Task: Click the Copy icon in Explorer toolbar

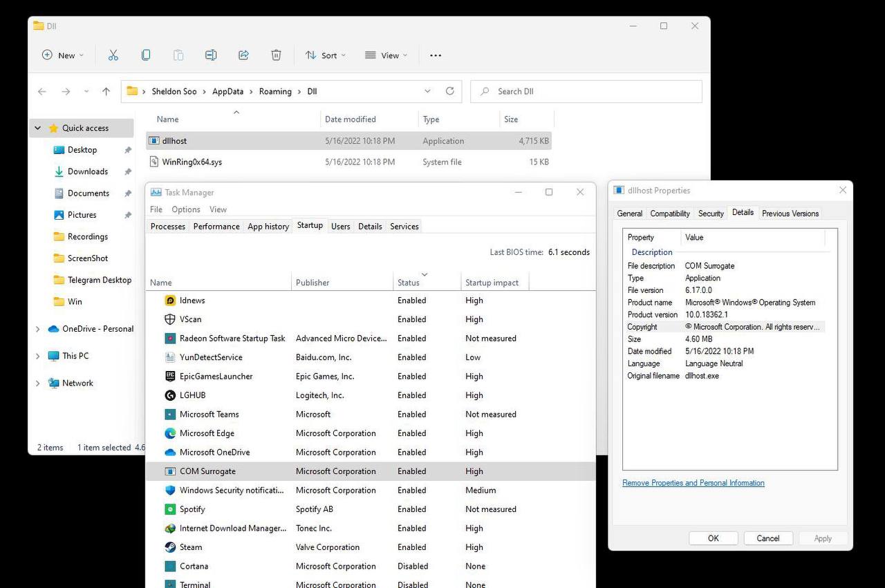Action: tap(146, 55)
